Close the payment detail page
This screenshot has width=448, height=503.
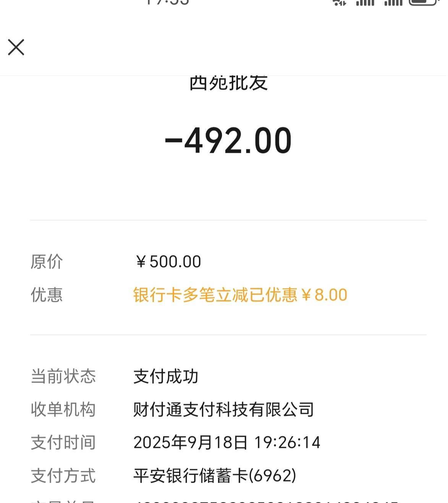tap(16, 47)
